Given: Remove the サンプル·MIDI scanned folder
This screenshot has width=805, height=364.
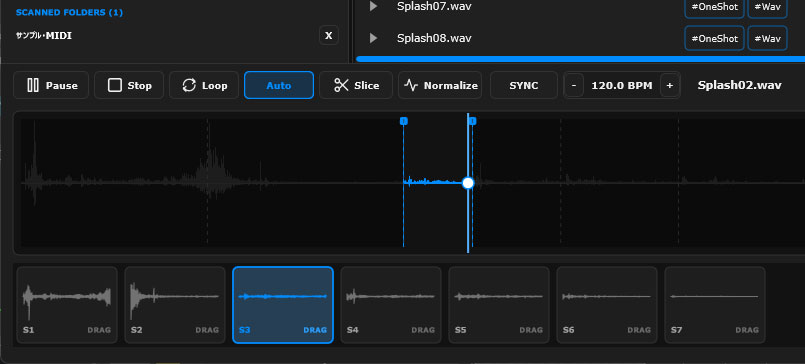Looking at the screenshot, I should (329, 35).
